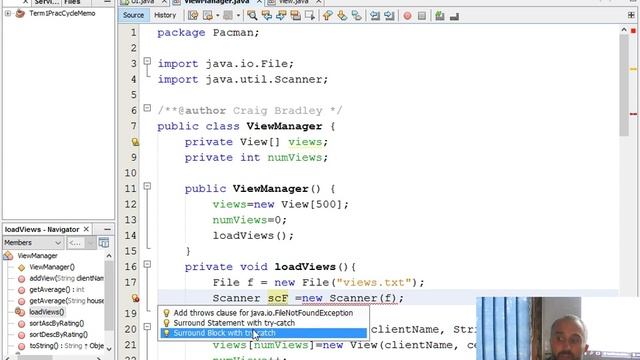Switch editor to History view
640x360 pixels.
coord(165,15)
